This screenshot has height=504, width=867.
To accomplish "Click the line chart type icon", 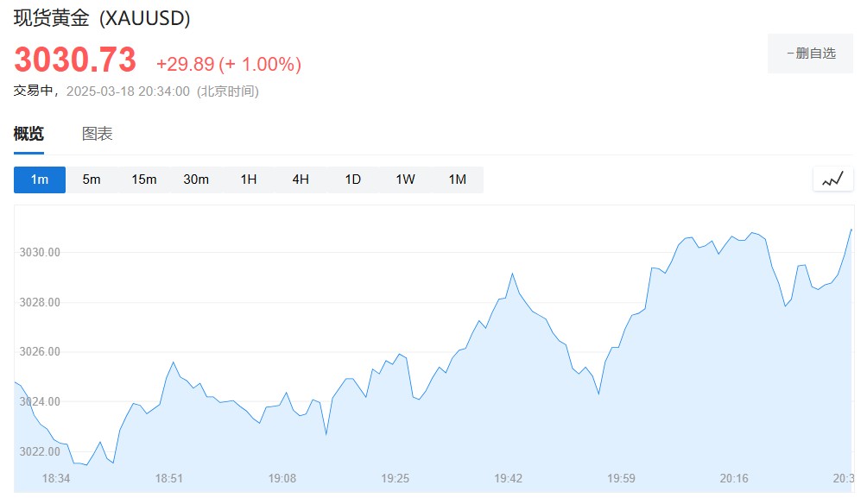I will (x=832, y=180).
